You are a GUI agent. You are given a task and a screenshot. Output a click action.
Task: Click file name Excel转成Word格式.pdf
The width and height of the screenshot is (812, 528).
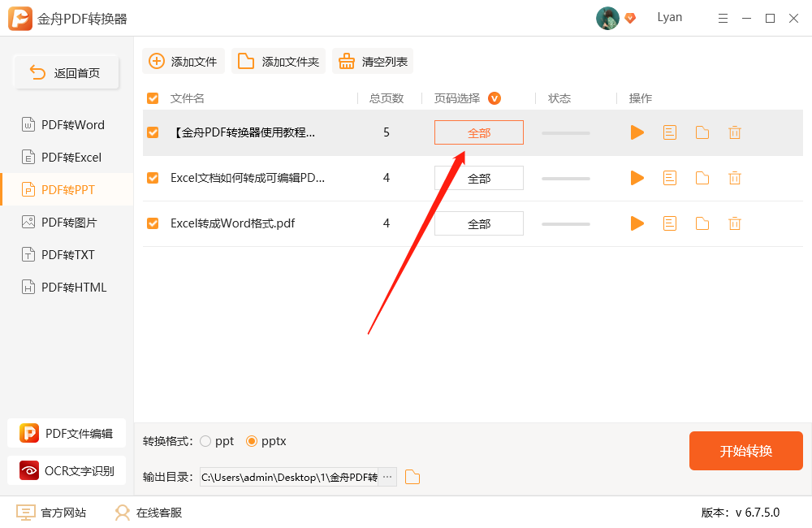tap(232, 223)
